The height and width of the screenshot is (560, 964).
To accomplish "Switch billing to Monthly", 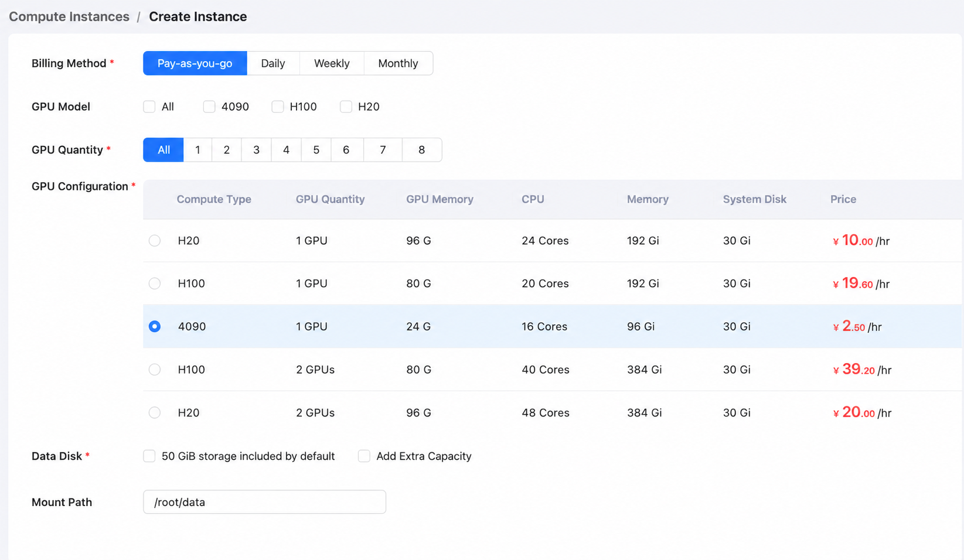I will pos(398,63).
